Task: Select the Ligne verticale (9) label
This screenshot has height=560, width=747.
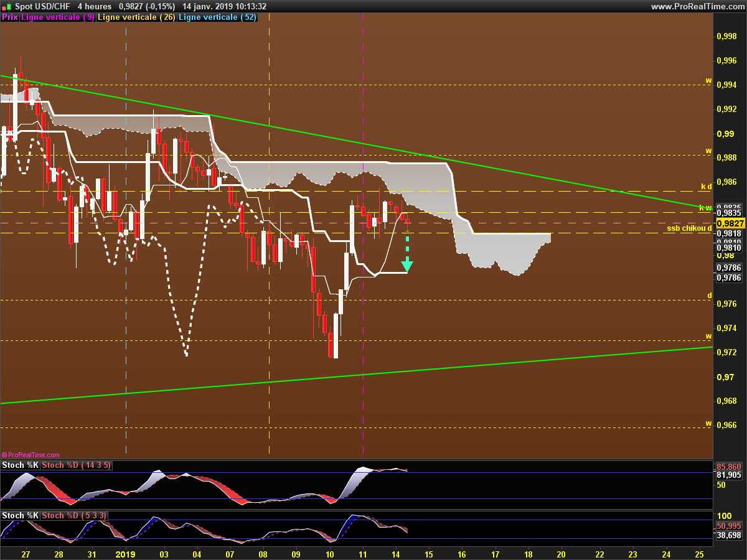Action: [x=58, y=17]
